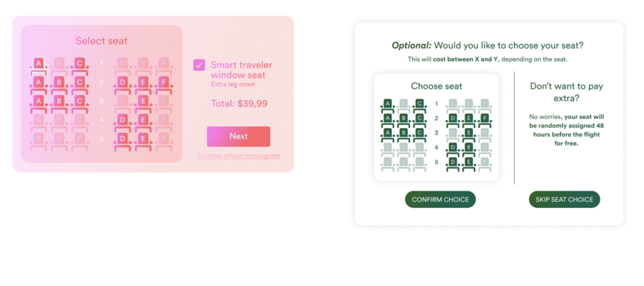Choose green seat 4D
This screenshot has height=286, width=644.
coord(453,147)
